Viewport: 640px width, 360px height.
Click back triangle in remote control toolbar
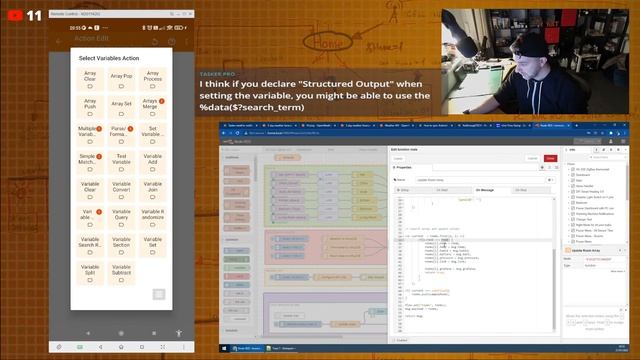click(x=100, y=347)
